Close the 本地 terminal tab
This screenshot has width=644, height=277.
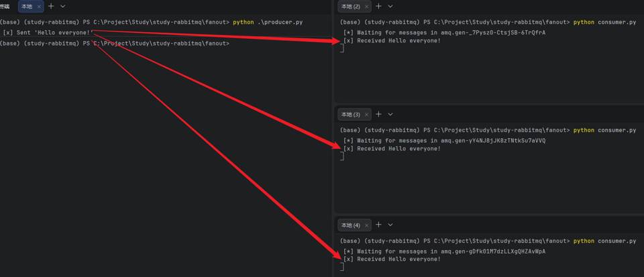[39, 6]
